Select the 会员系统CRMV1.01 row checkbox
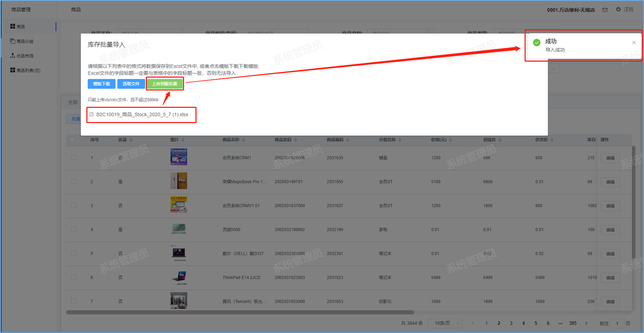 pyautogui.click(x=73, y=205)
